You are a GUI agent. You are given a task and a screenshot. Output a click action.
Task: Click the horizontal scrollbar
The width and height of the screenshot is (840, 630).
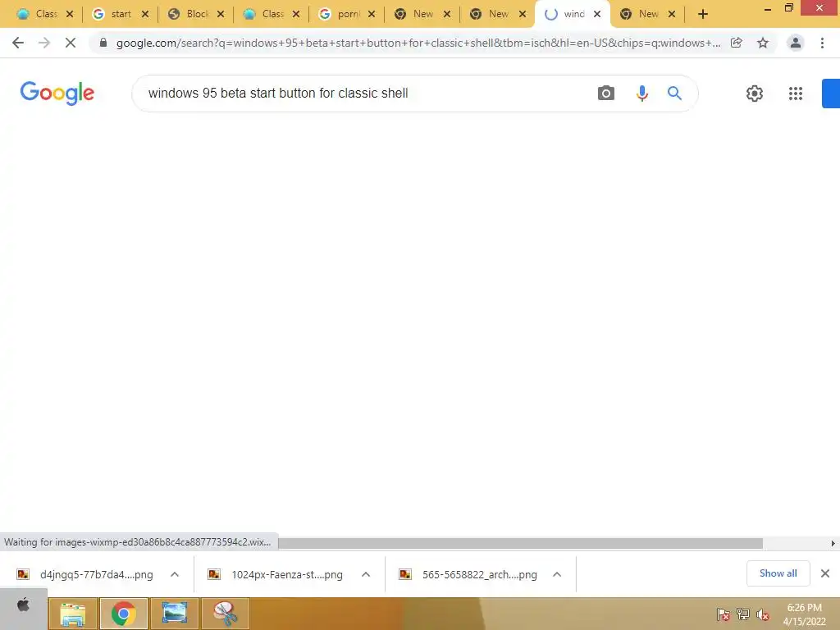(520, 543)
